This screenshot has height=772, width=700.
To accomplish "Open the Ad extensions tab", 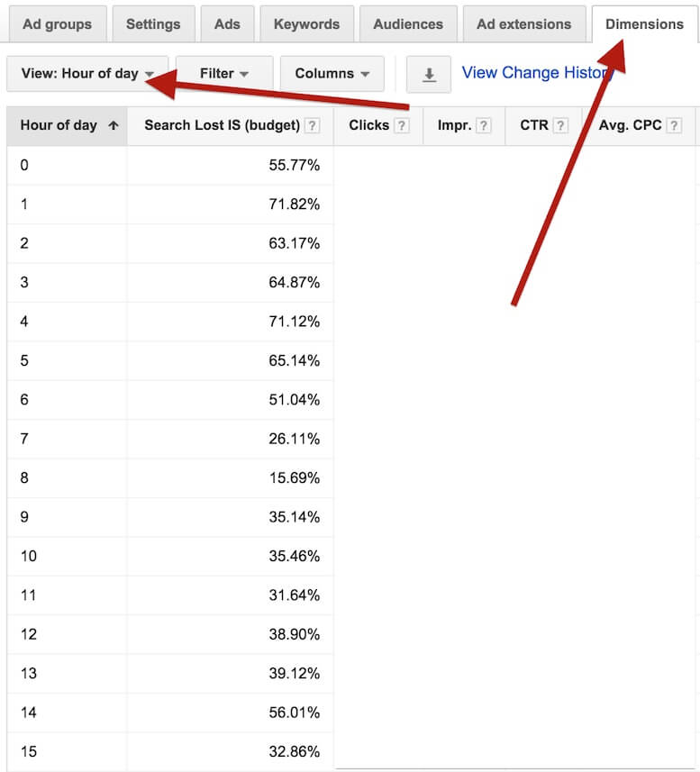I will point(523,24).
